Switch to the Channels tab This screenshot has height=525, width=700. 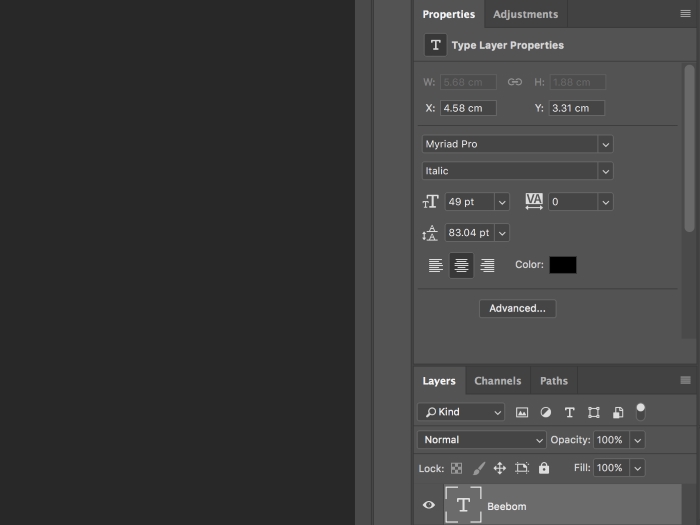(x=497, y=381)
